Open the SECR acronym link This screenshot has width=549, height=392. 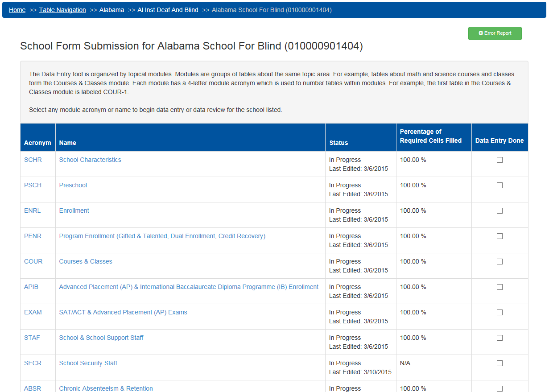(33, 363)
